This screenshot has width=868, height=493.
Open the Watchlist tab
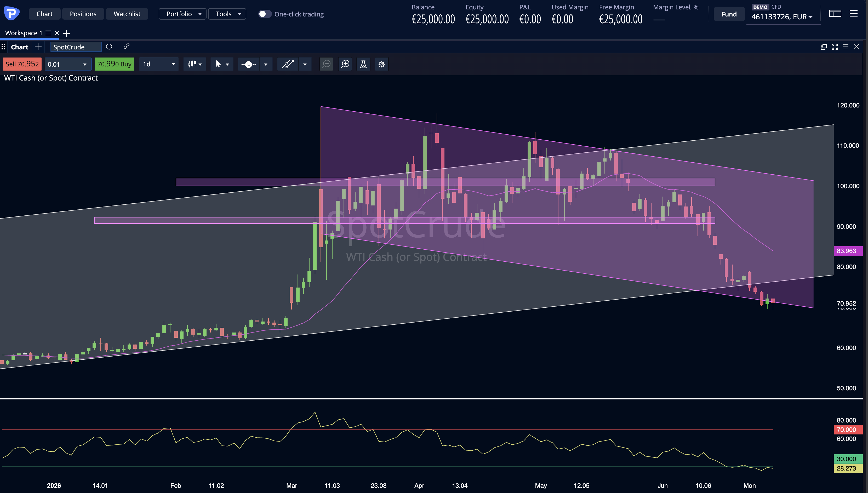pos(127,14)
